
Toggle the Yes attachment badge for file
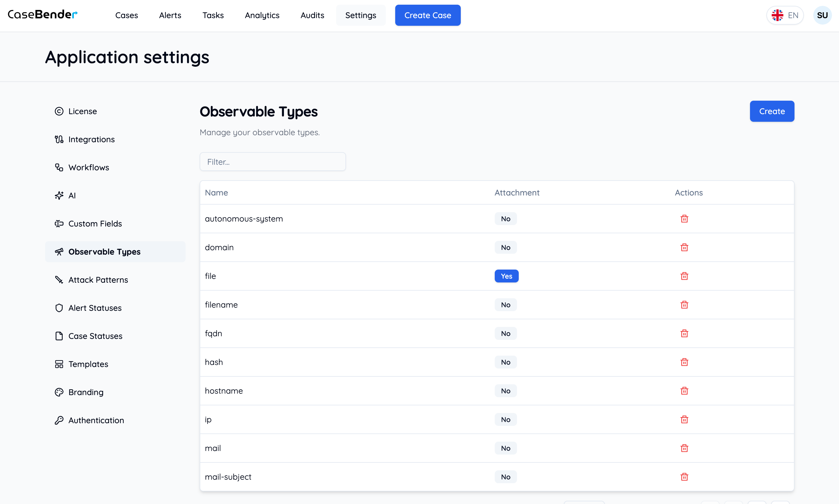506,276
